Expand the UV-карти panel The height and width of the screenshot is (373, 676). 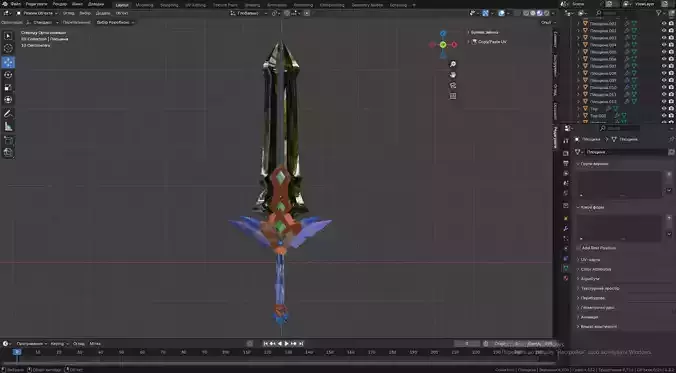(x=590, y=260)
